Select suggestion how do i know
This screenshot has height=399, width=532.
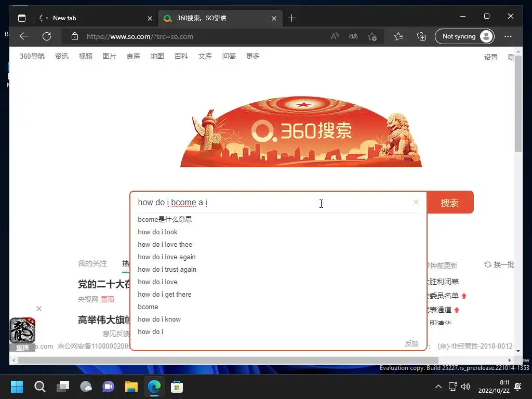[159, 320]
